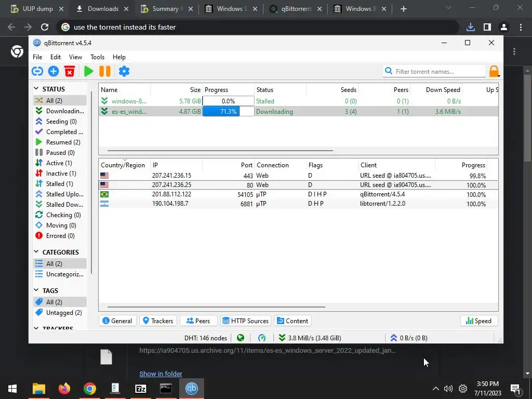Click the red Delete torrent toolbar icon
Image resolution: width=532 pixels, height=399 pixels.
click(x=70, y=71)
